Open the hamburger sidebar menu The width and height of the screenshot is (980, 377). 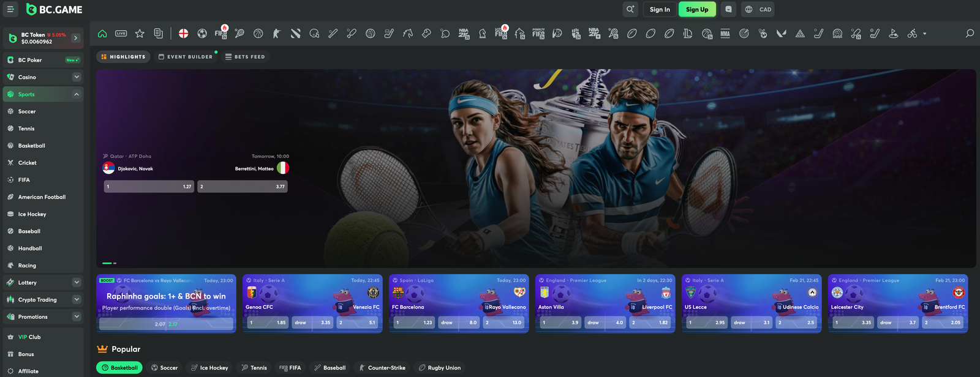click(x=10, y=9)
